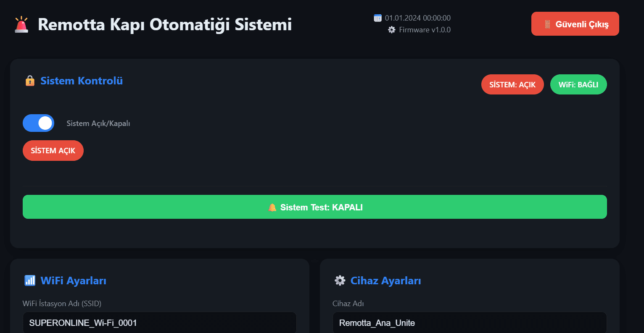Click the bell icon in Sistem Test
This screenshot has height=333, width=644.
click(x=272, y=207)
